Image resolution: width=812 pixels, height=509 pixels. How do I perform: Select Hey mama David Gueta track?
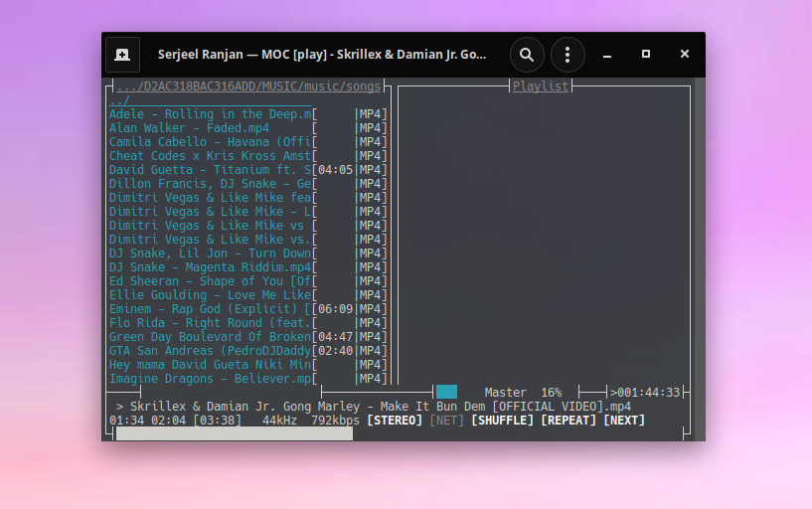click(x=211, y=365)
